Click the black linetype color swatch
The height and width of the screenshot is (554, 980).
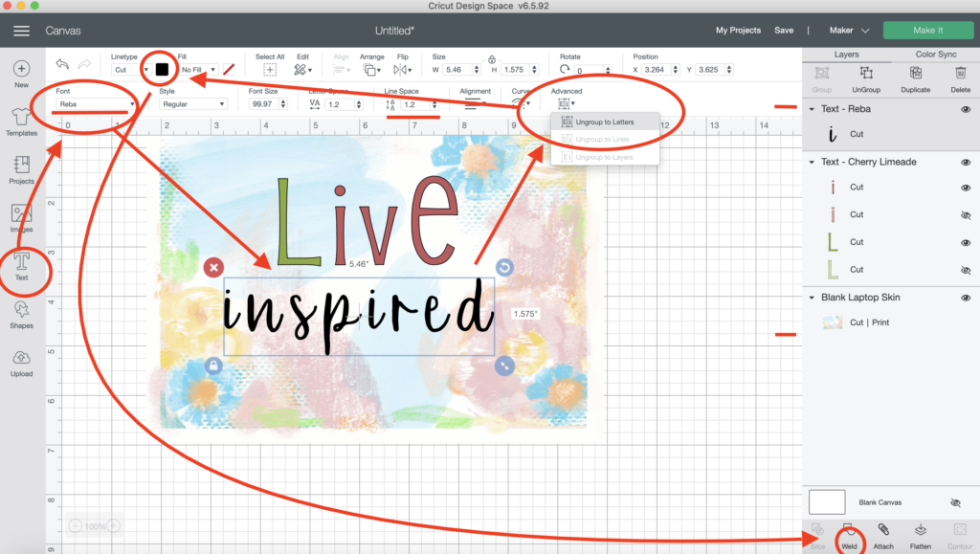click(162, 69)
